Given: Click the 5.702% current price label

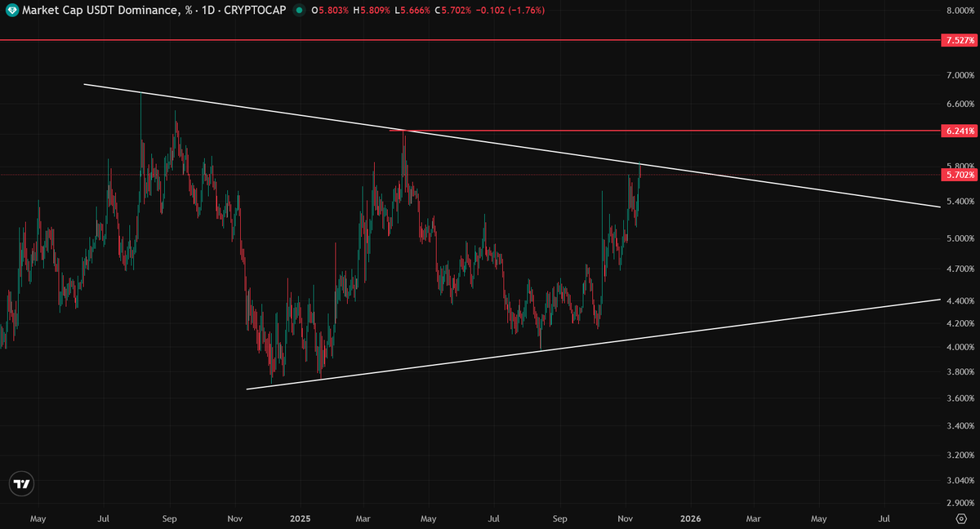Looking at the screenshot, I should (x=959, y=175).
